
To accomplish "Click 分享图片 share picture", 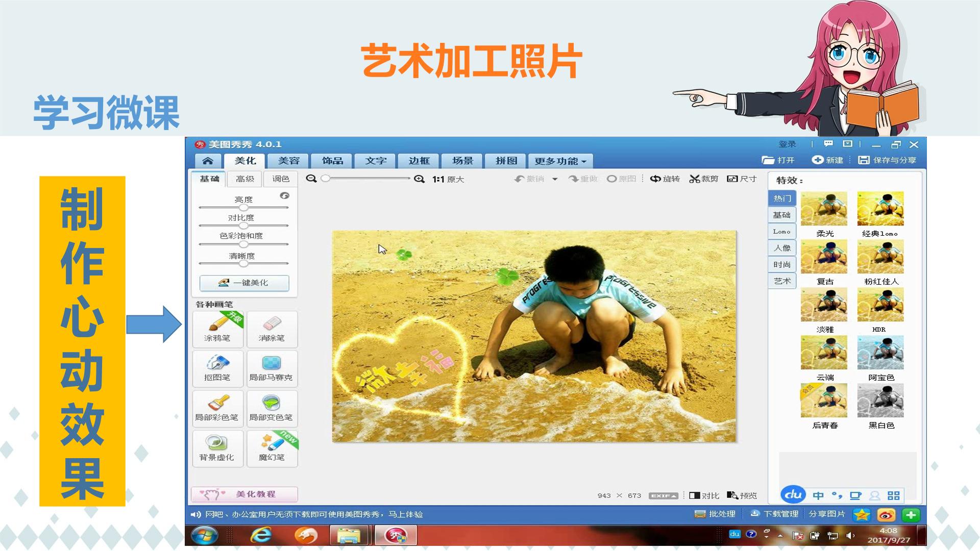I will pyautogui.click(x=827, y=514).
